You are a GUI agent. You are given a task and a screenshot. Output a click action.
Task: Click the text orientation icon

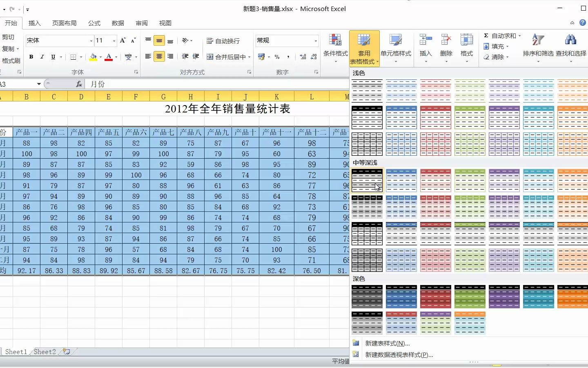pyautogui.click(x=185, y=40)
